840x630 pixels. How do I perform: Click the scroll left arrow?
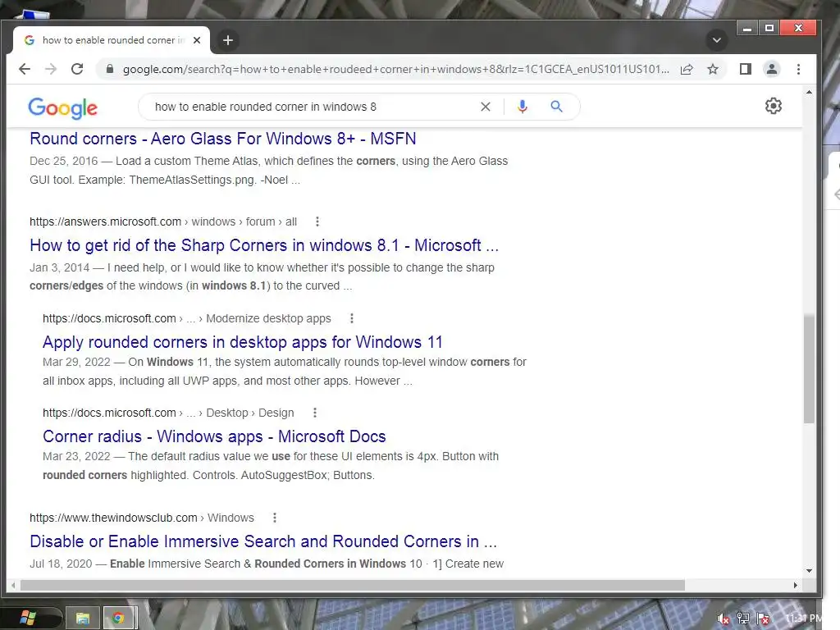[13, 585]
